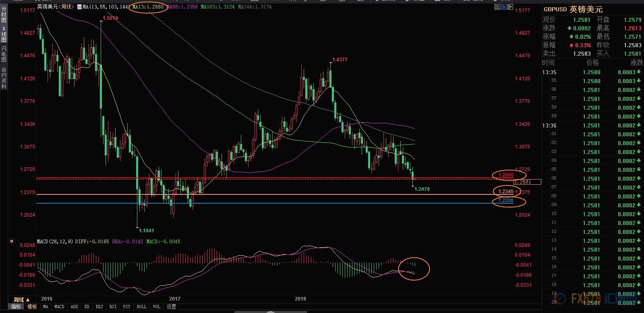Apply the VOL indicator
Screen dimensions: 644x313
tap(157, 307)
